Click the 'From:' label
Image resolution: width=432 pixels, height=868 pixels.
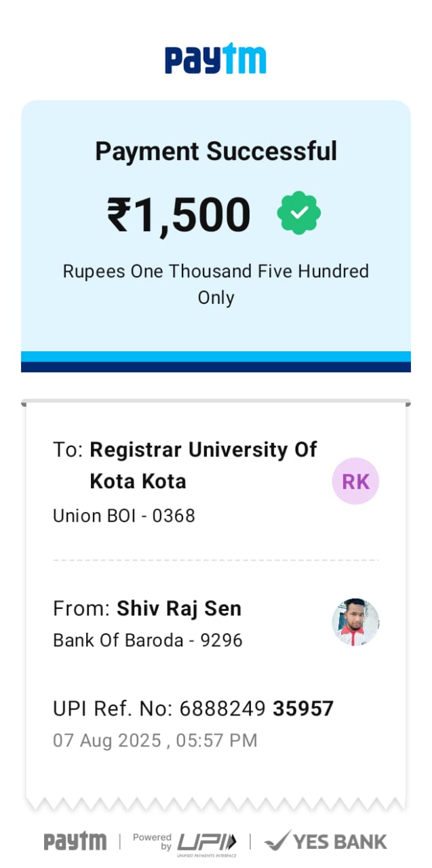click(x=81, y=608)
